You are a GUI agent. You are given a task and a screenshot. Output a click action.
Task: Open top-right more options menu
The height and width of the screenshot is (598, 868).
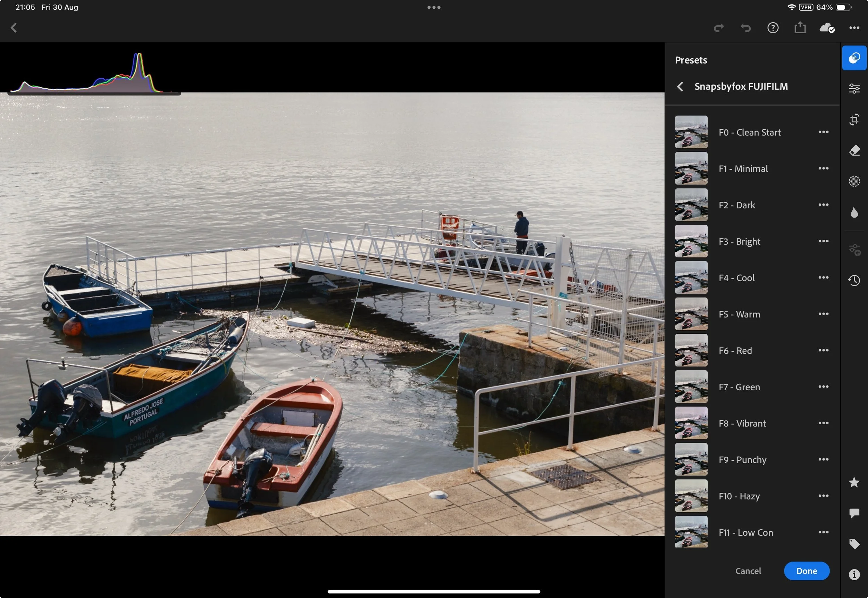coord(854,28)
